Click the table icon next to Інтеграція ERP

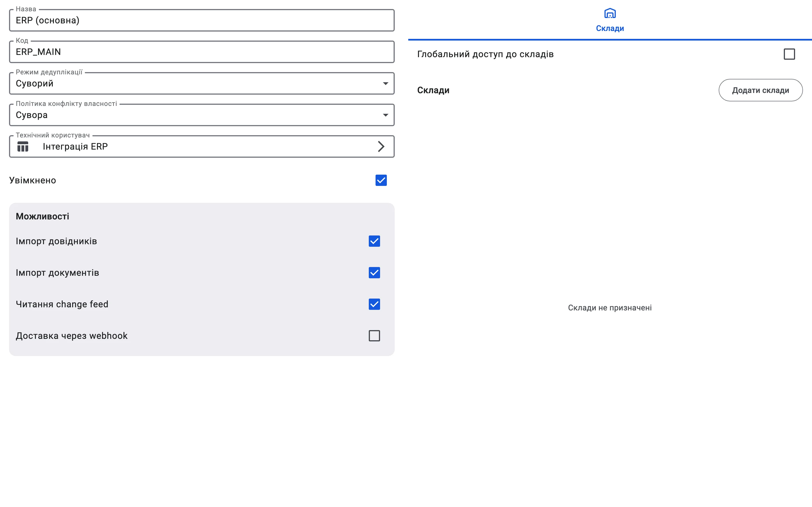click(23, 146)
